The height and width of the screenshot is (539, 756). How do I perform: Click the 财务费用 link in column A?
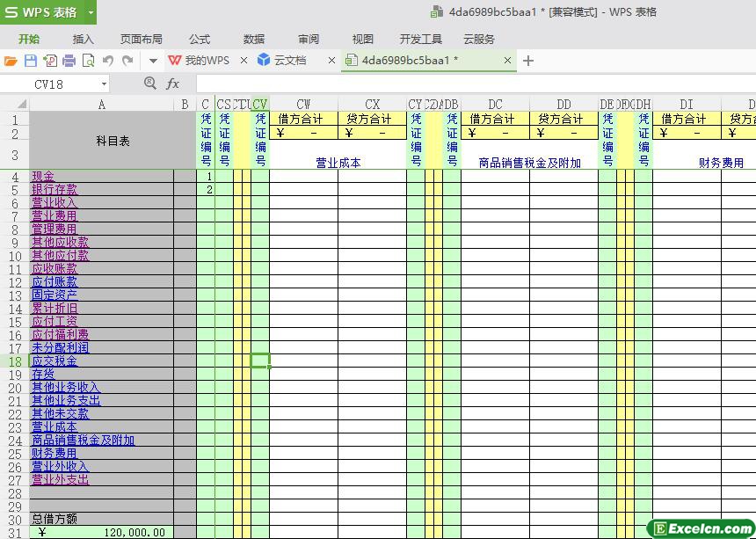pyautogui.click(x=55, y=454)
